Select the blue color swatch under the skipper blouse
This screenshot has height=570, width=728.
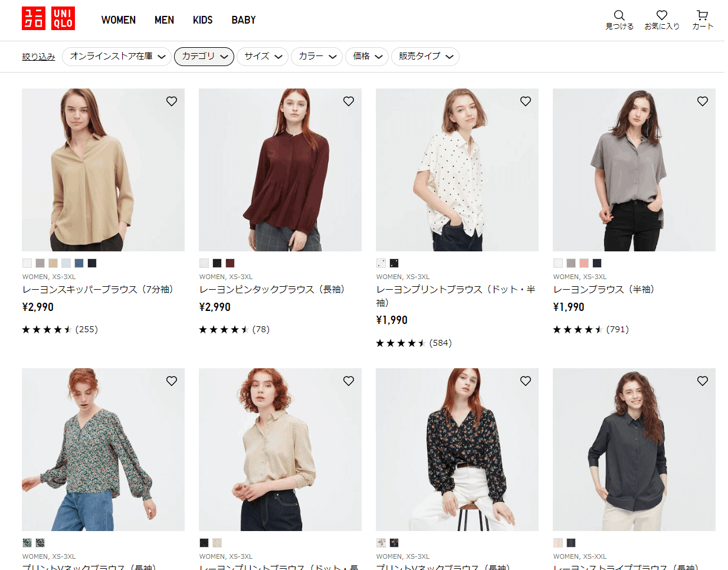click(x=78, y=263)
